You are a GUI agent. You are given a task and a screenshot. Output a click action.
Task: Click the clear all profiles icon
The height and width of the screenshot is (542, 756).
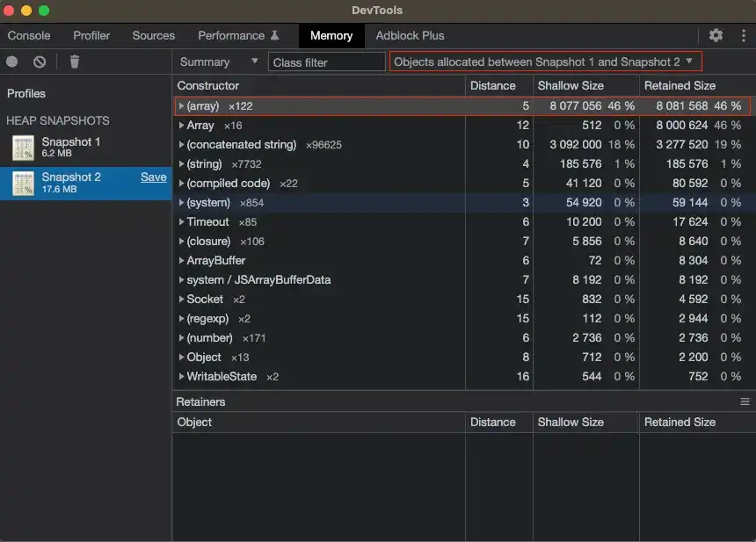coord(40,61)
